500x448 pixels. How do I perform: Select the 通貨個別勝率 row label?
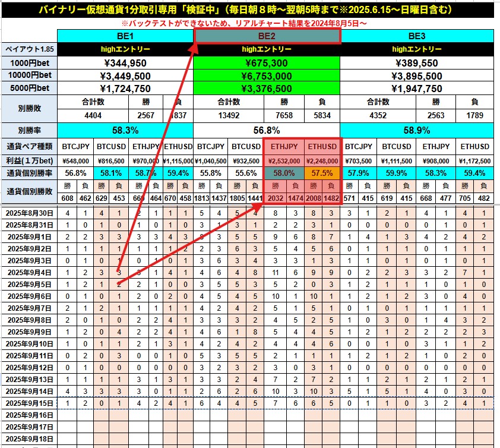point(29,173)
